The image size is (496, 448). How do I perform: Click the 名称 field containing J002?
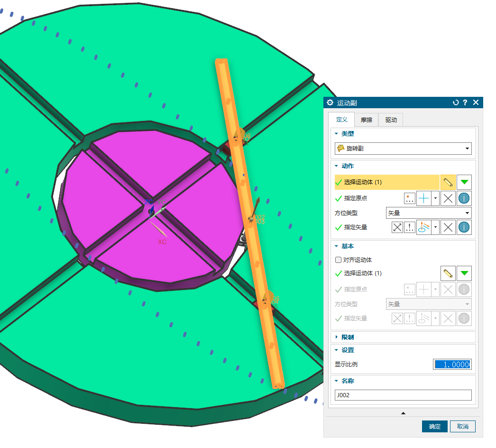coord(403,395)
